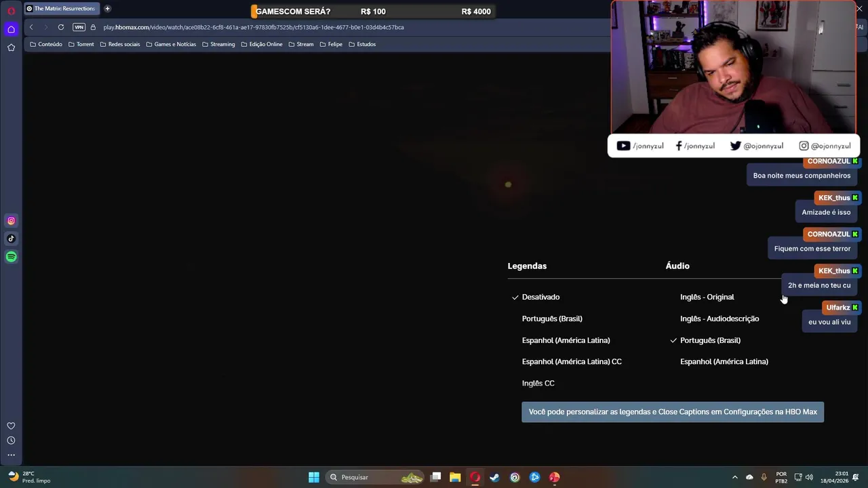The width and height of the screenshot is (868, 488).
Task: Open the Games e Notícias bookmarks folder
Action: [171, 44]
